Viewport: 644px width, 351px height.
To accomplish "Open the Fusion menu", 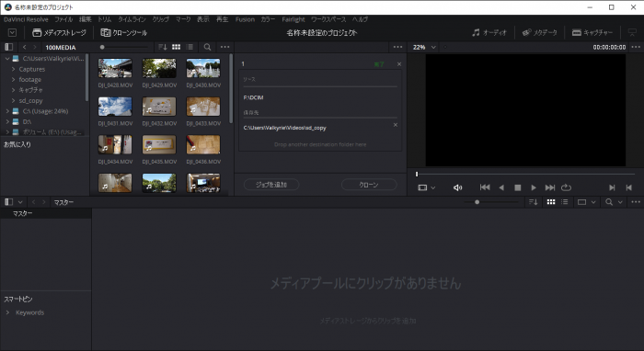I will tap(245, 19).
